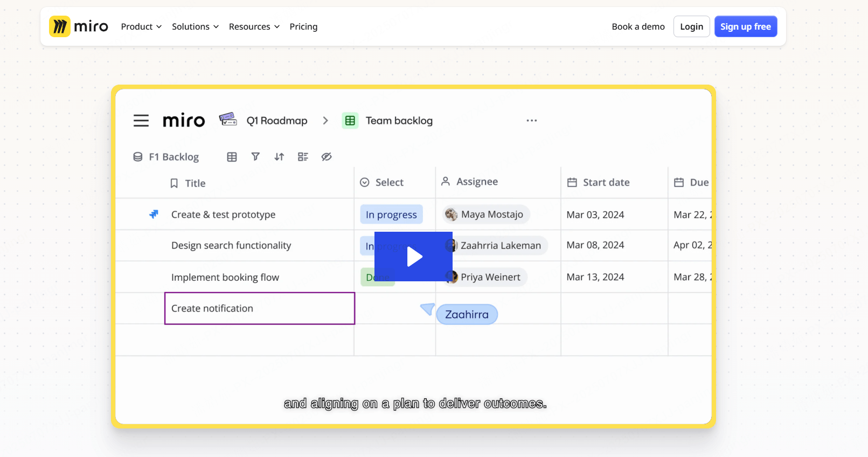Toggle the hidden fields eye icon
This screenshot has height=457, width=868.
[327, 157]
